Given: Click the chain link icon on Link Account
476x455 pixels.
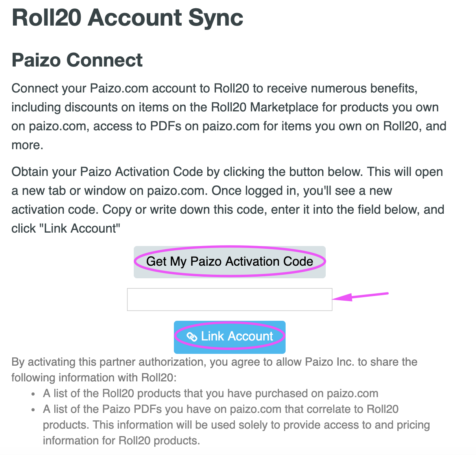Looking at the screenshot, I should pyautogui.click(x=192, y=337).
